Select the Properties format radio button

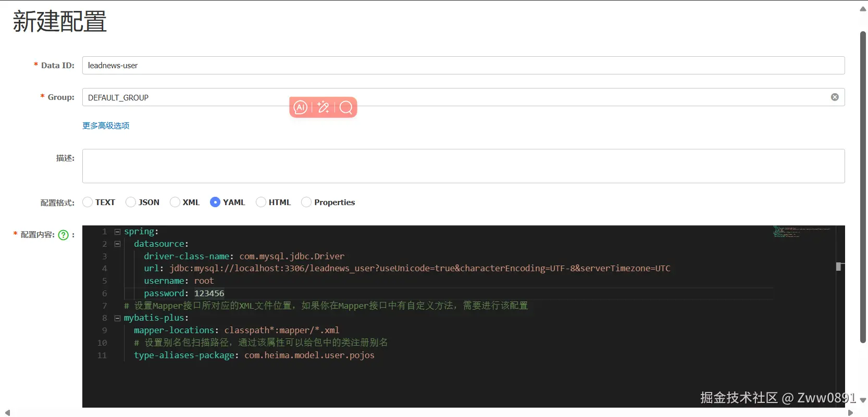tap(306, 202)
